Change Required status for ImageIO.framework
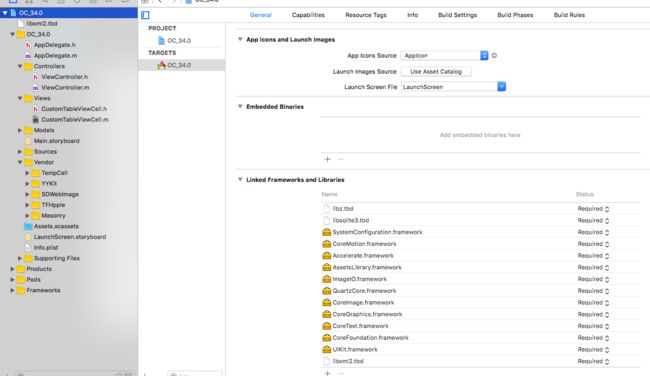 593,279
